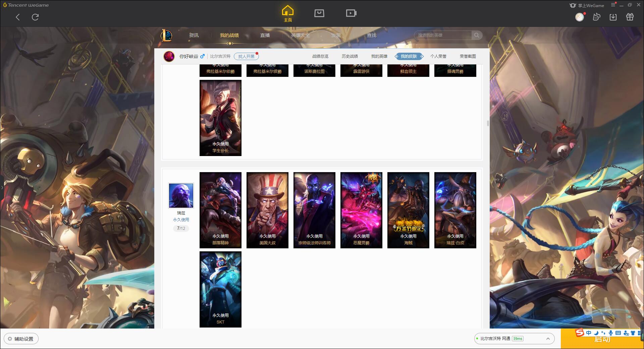Open the 鲜血领主 skin card

pos(408,70)
